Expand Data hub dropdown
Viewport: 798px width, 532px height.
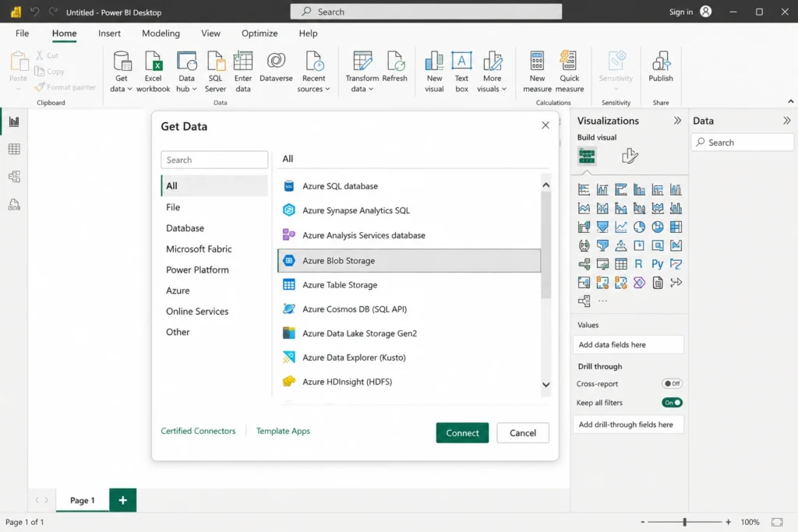(194, 89)
